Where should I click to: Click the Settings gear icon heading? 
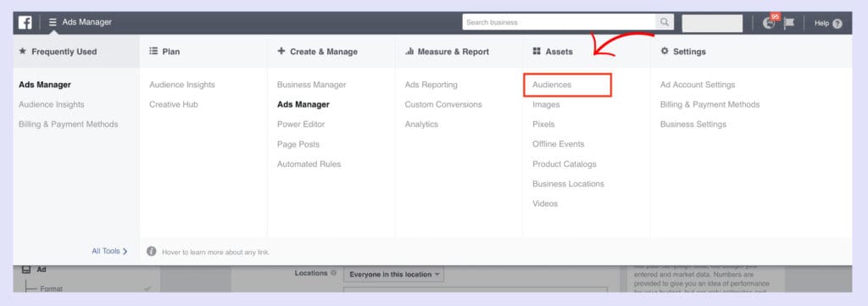[x=665, y=51]
